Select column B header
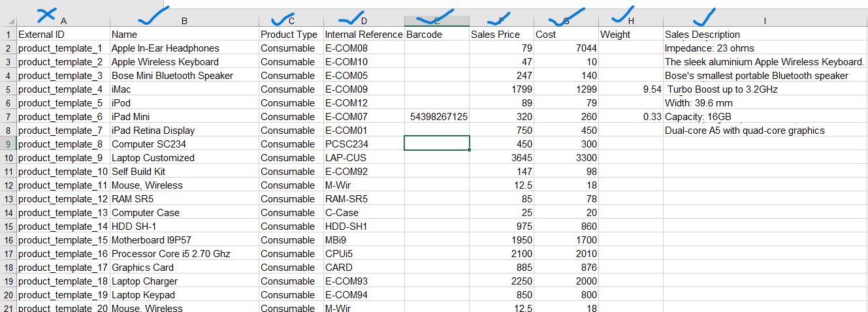The image size is (868, 312). point(184,21)
